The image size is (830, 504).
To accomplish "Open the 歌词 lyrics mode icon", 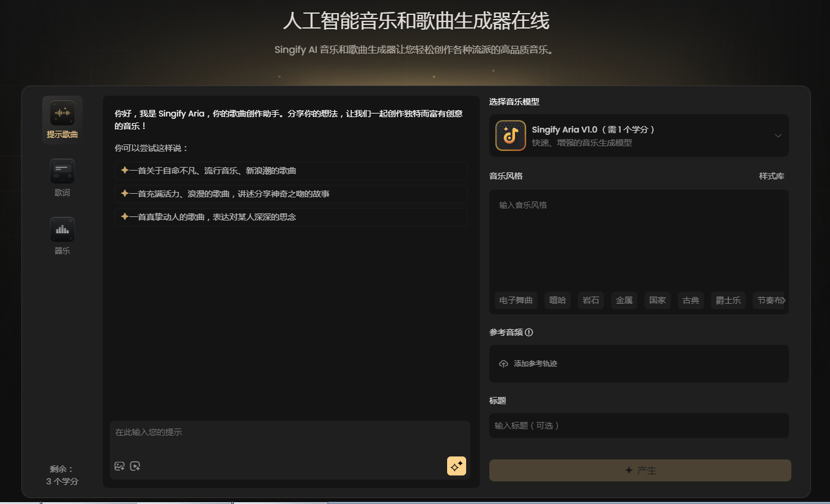I will 62,171.
